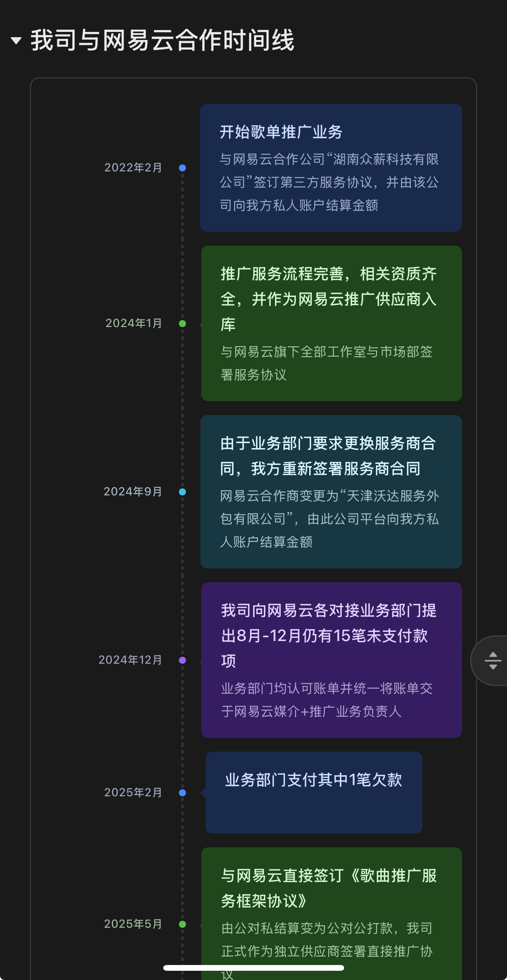Screen dimensions: 507x980
Task: Click the 湖南众薪科技有限公司 description text
Action: [x=329, y=182]
